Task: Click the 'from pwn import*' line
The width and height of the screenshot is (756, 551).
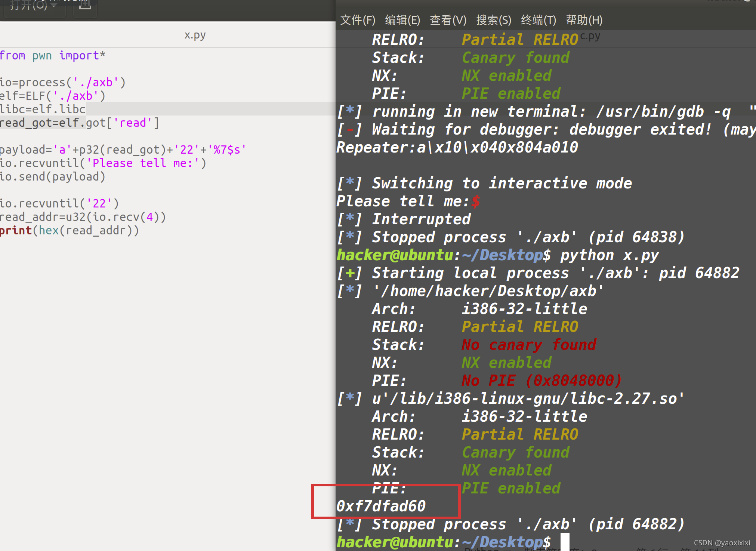Action: coord(52,56)
